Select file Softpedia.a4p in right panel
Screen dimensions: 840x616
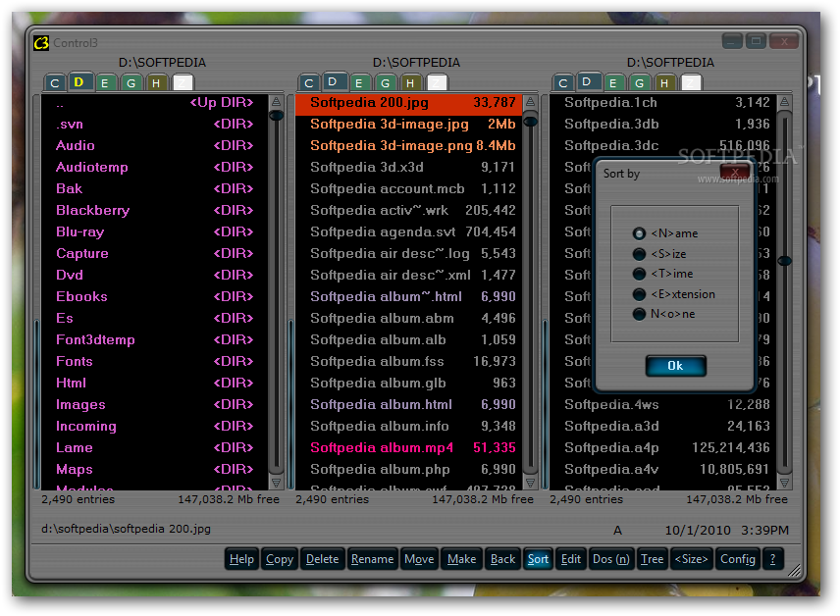click(662, 448)
